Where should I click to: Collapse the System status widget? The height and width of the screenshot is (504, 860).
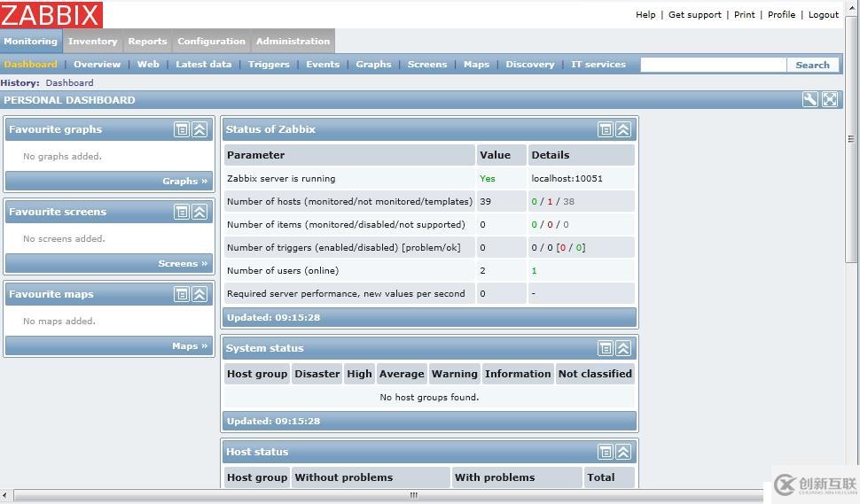point(623,348)
